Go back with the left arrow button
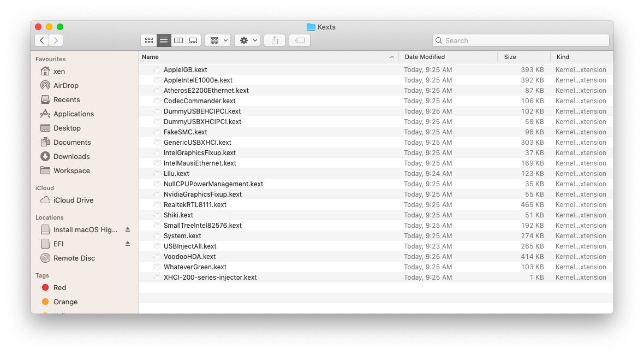This screenshot has width=644, height=354. point(42,40)
